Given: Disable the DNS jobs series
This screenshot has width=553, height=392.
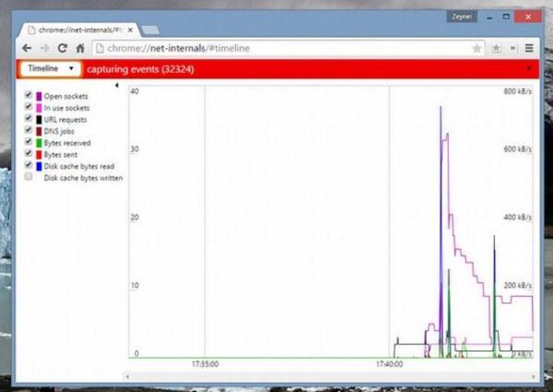Looking at the screenshot, I should point(28,130).
